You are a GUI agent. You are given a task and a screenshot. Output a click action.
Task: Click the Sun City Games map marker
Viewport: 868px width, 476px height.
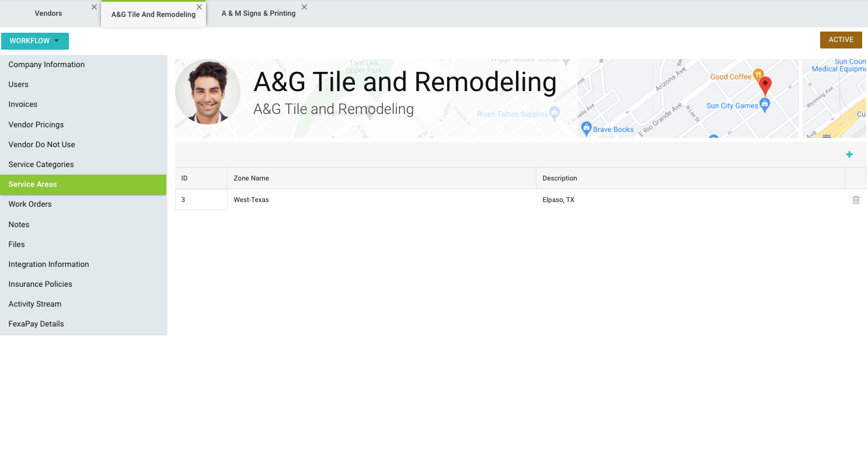pos(765,104)
